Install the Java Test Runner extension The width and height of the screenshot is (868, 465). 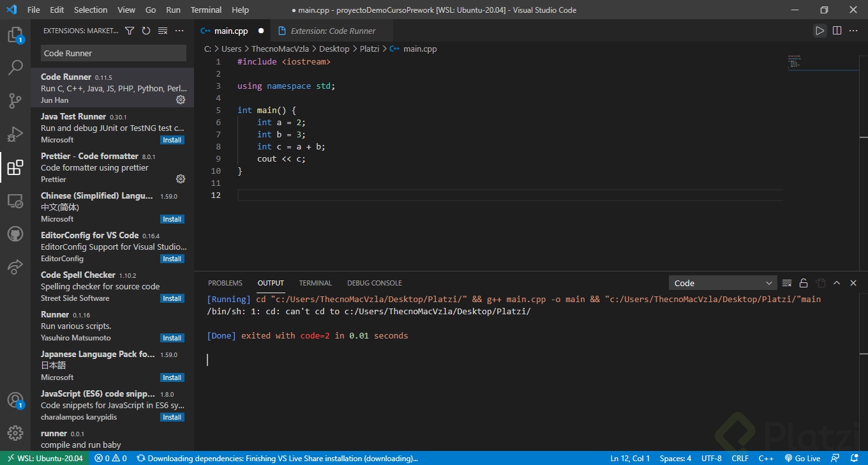click(x=172, y=140)
